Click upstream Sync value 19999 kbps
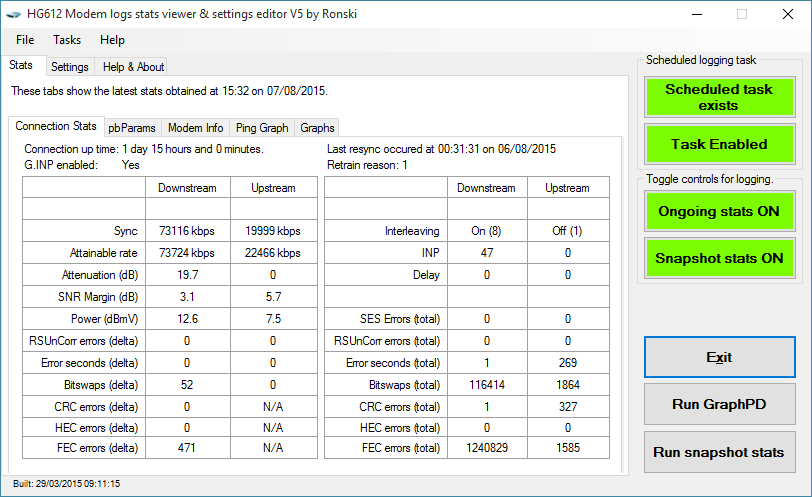This screenshot has width=812, height=497. 273,231
